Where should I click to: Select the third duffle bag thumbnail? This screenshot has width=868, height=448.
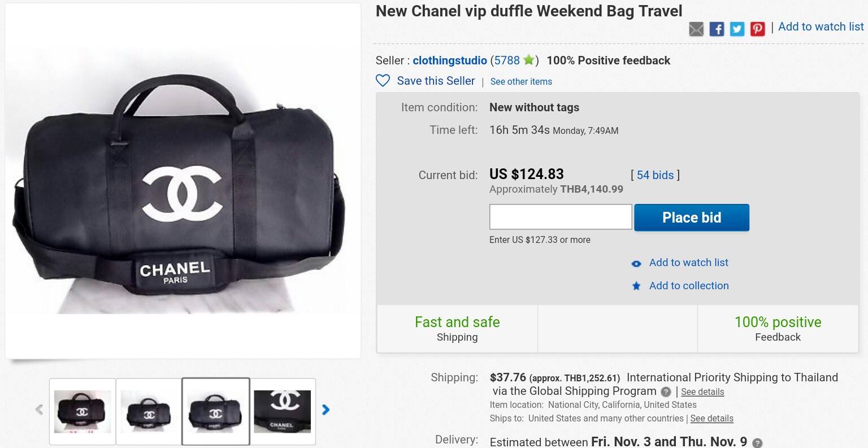point(216,411)
